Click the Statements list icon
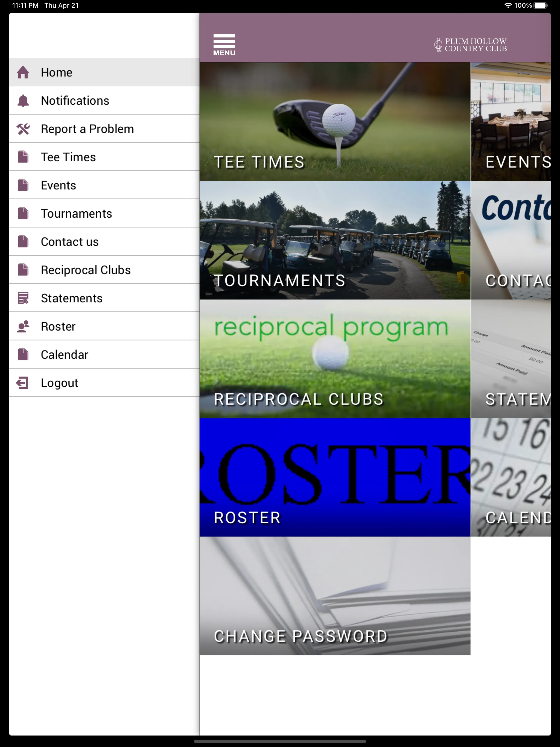The height and width of the screenshot is (747, 560). 24,298
